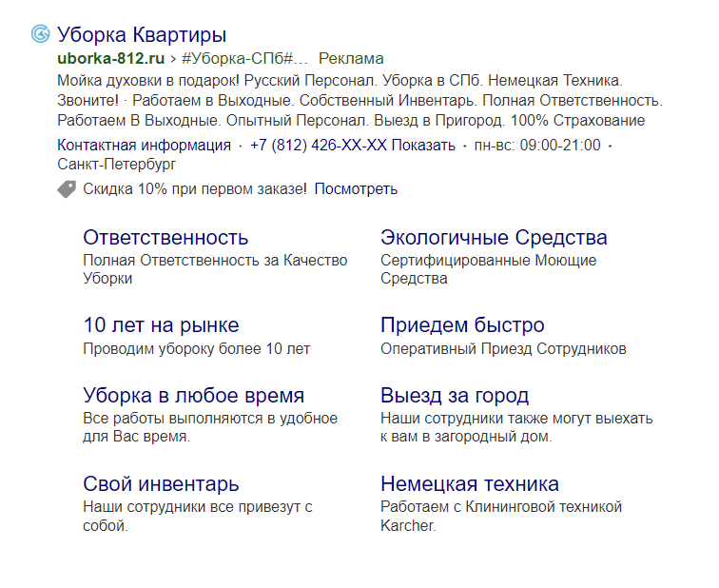Click the "Немецкая техника" sitelink
The width and height of the screenshot is (719, 588).
coord(470,484)
